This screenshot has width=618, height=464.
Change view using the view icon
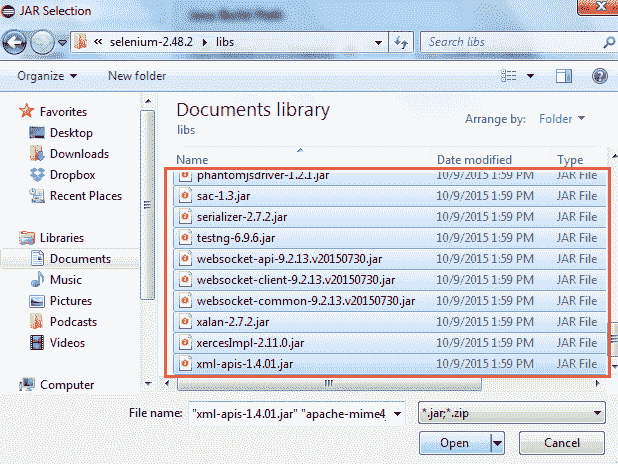coord(508,76)
